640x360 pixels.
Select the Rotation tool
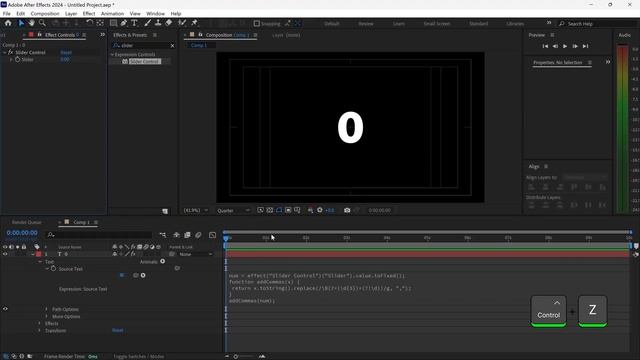click(x=89, y=23)
